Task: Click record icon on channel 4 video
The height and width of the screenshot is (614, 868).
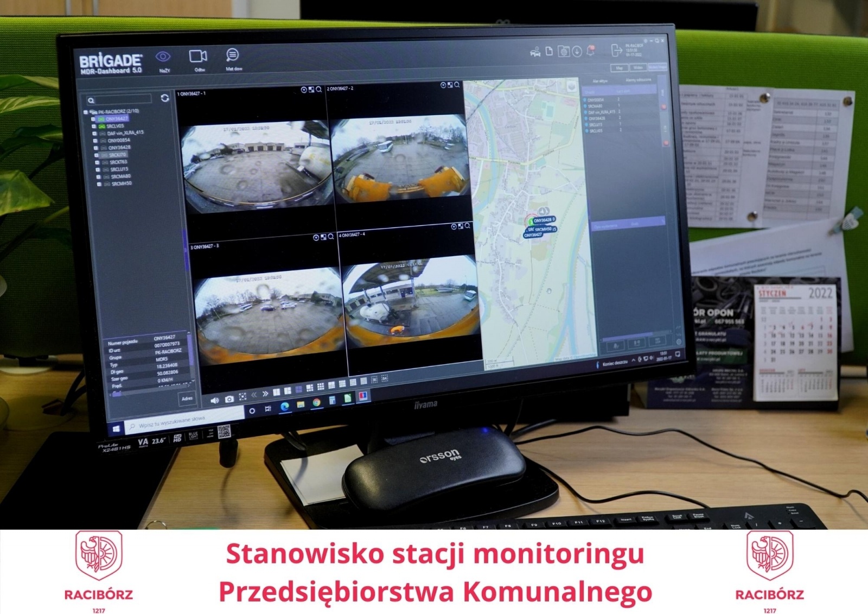Action: [454, 226]
